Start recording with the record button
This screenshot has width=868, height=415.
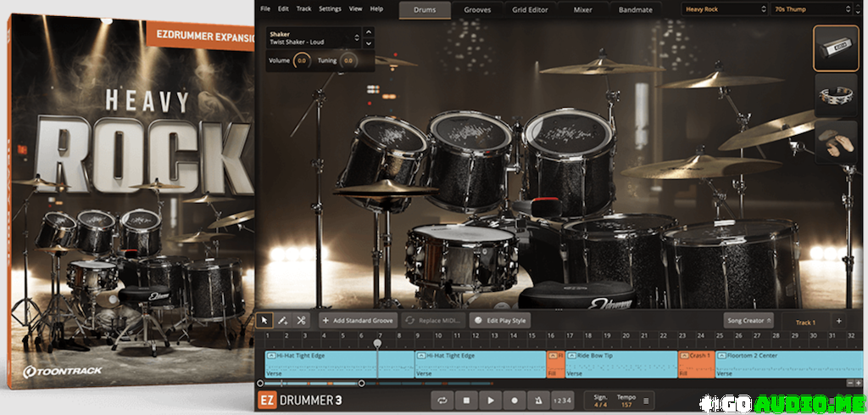(515, 400)
